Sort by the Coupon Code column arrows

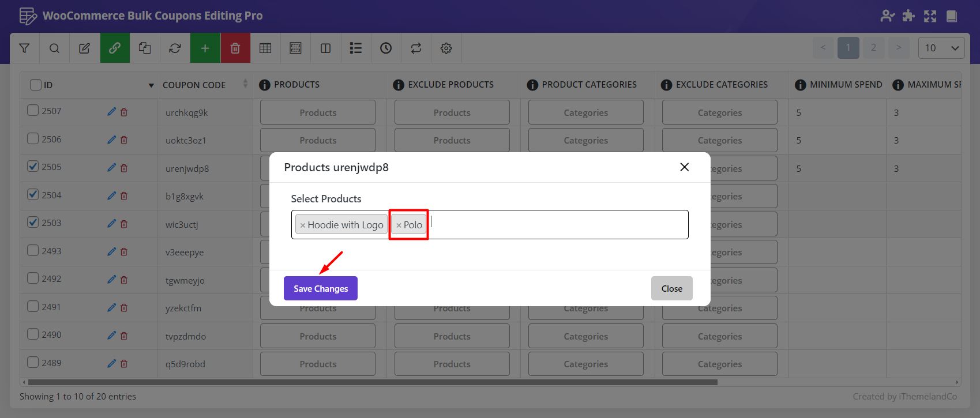coord(245,84)
